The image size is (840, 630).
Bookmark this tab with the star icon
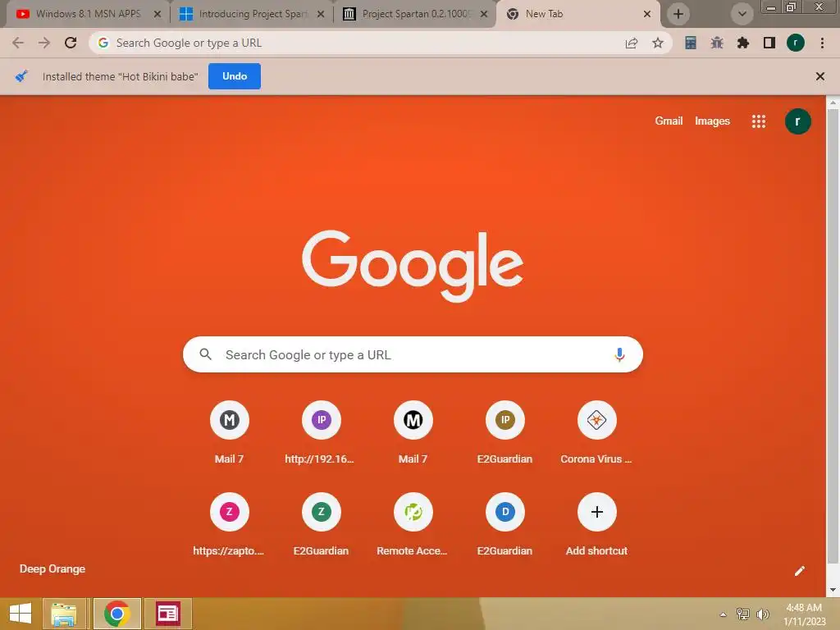[x=658, y=43]
